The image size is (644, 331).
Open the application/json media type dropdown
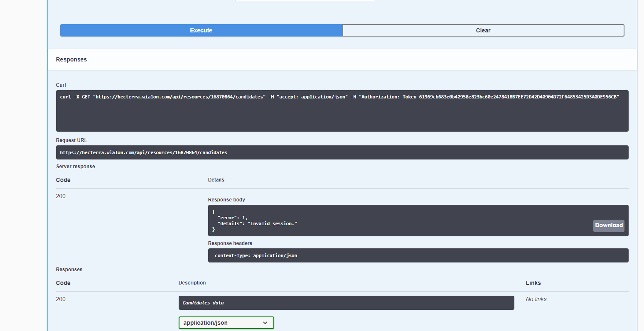pyautogui.click(x=226, y=323)
